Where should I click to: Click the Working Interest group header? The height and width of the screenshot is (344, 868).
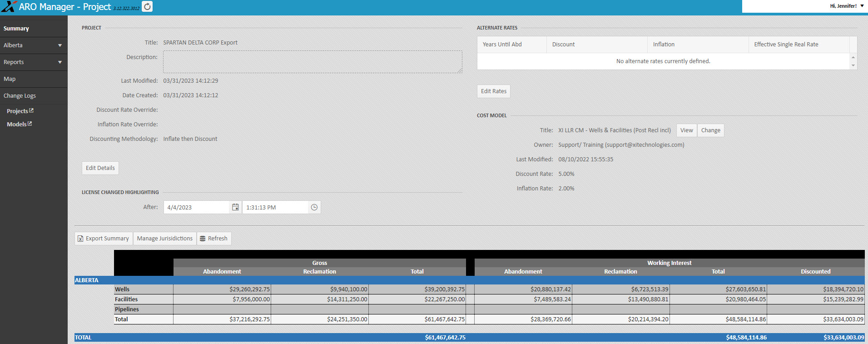point(670,263)
